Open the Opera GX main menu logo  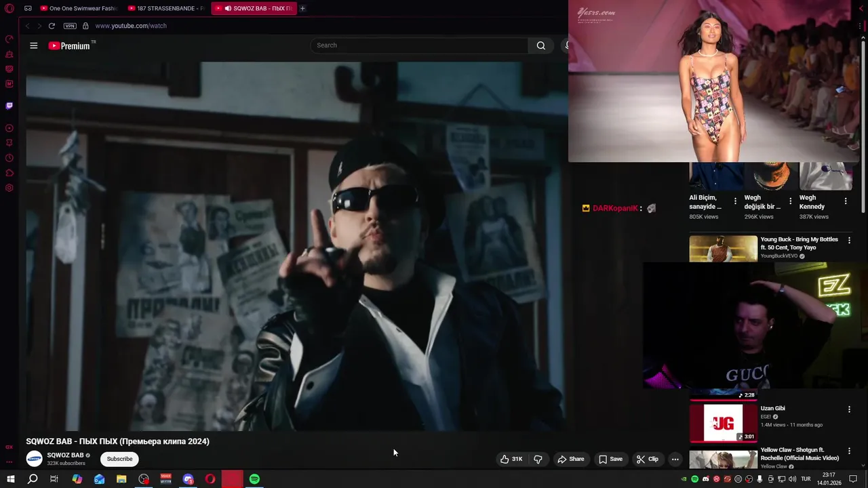pos(9,9)
